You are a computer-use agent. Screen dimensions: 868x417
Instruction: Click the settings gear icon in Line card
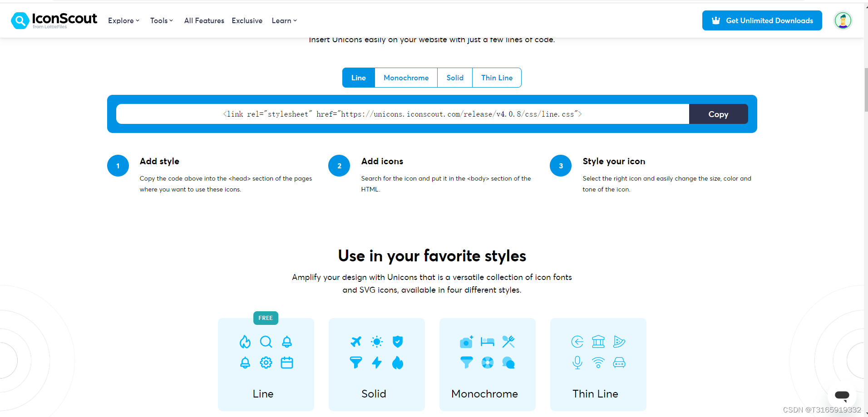pos(266,363)
